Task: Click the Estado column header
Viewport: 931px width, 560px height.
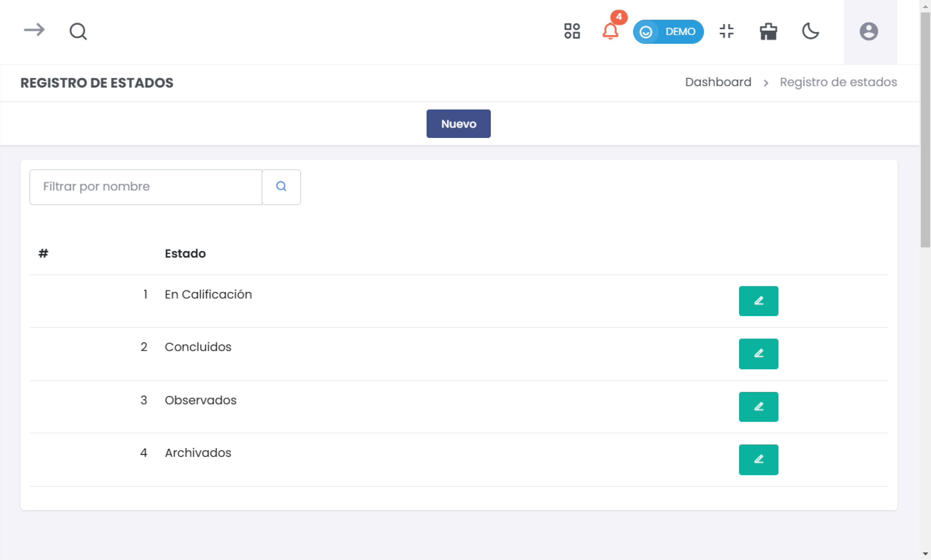Action: (185, 253)
